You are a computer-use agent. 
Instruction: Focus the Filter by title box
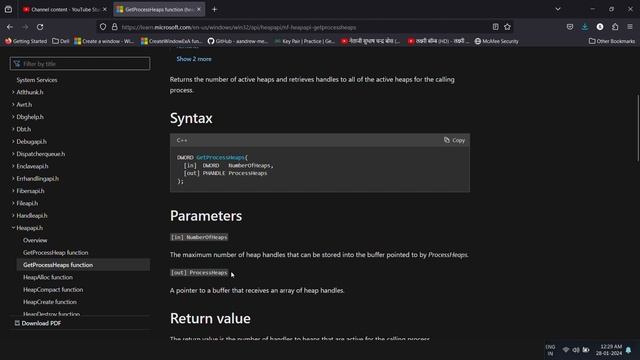(80, 64)
